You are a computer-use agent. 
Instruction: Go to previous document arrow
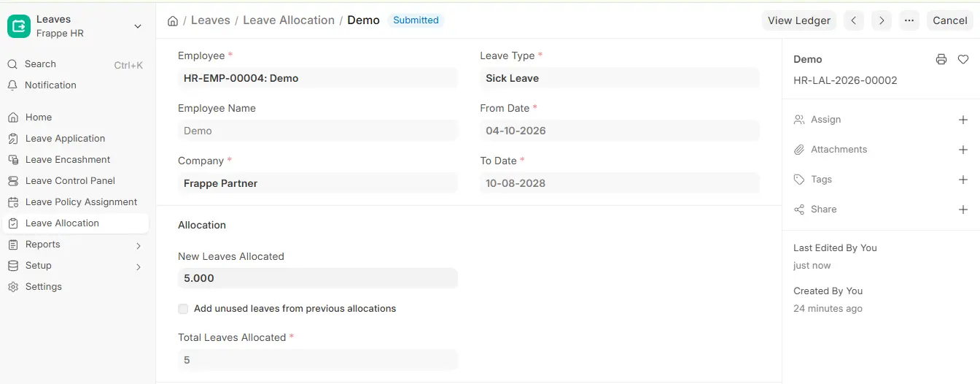tap(854, 20)
